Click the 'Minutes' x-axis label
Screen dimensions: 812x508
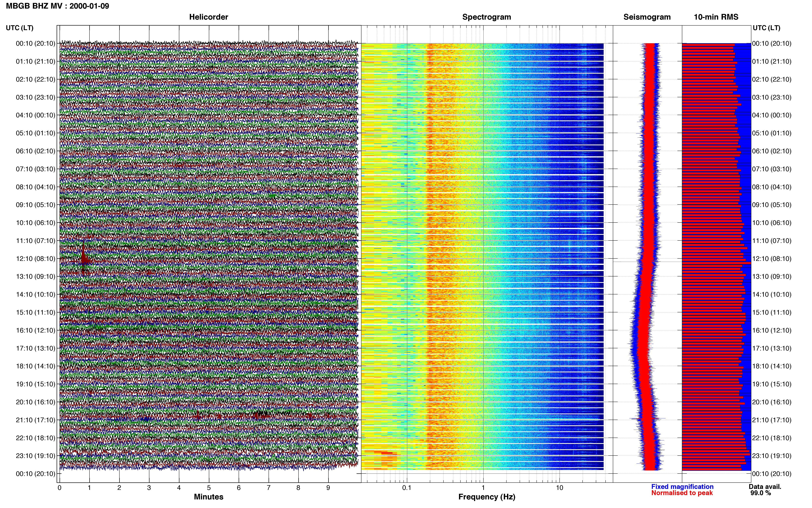tap(209, 497)
